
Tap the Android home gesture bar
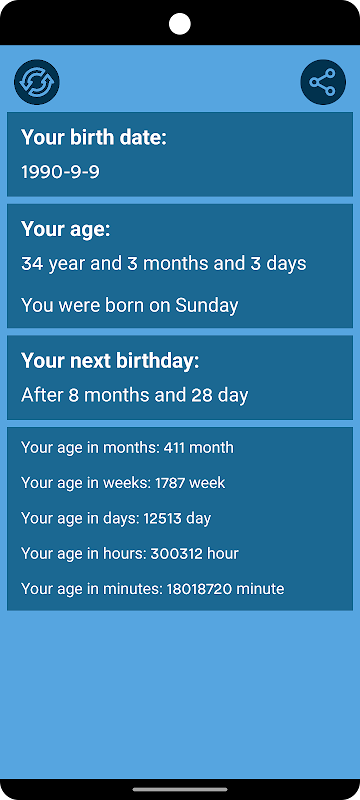pyautogui.click(x=180, y=789)
